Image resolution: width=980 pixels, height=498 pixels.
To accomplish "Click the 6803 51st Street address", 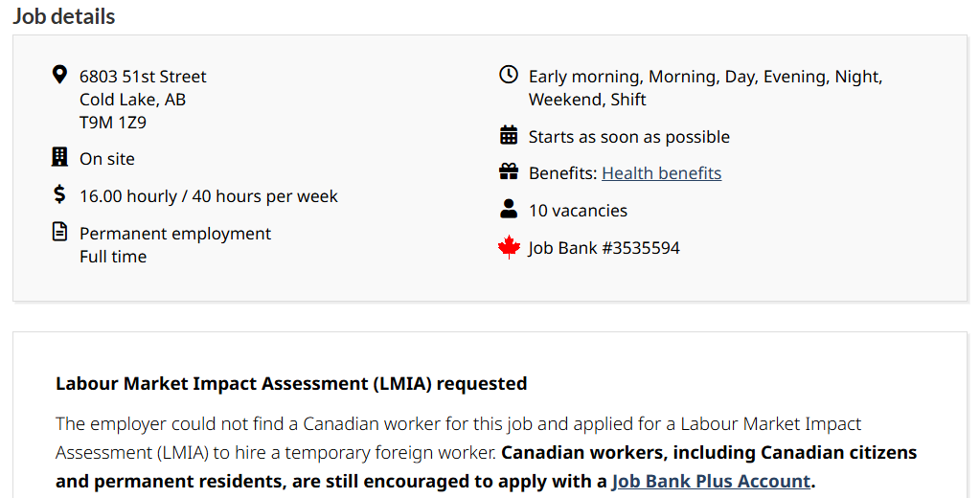I will pyautogui.click(x=143, y=77).
